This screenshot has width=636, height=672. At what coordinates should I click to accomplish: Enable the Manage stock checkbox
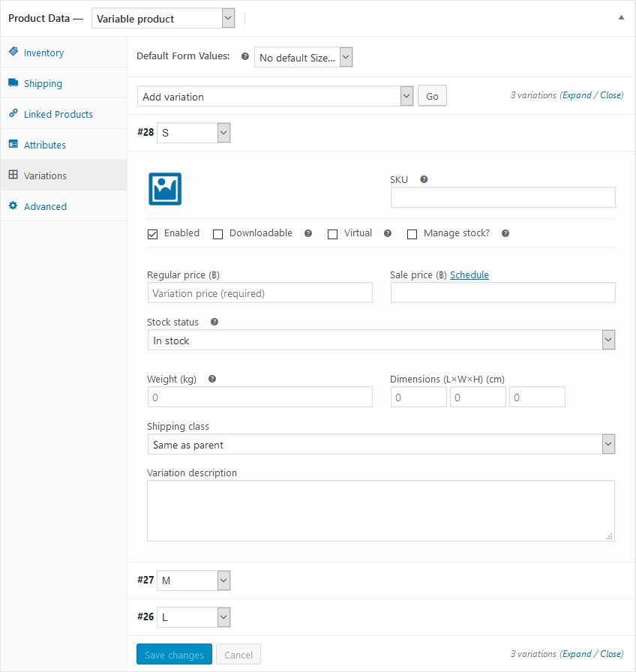pyautogui.click(x=412, y=234)
